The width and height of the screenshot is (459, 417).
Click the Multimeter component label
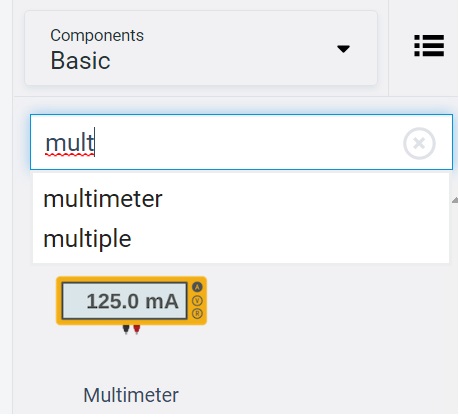(131, 395)
